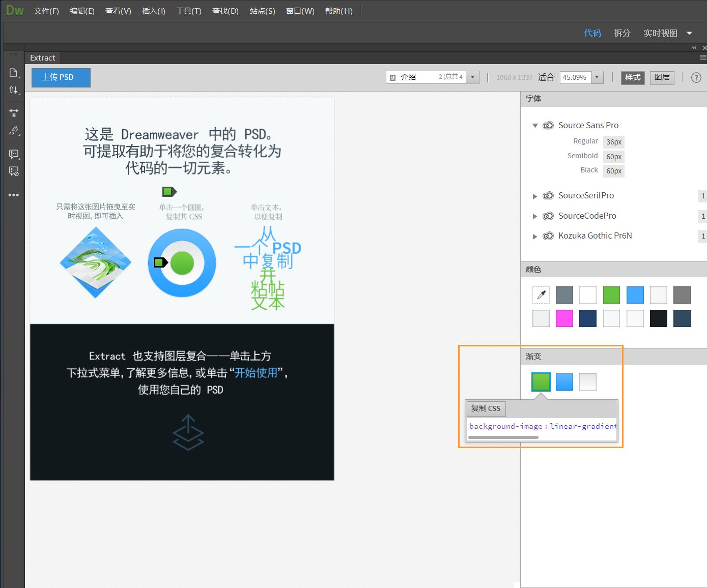Switch to 代码 code view

click(592, 33)
